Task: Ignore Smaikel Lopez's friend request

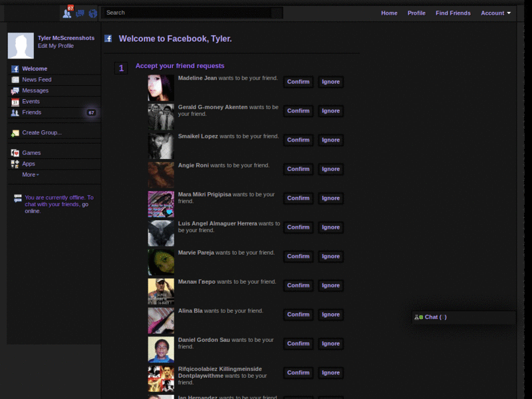Action: [x=331, y=140]
